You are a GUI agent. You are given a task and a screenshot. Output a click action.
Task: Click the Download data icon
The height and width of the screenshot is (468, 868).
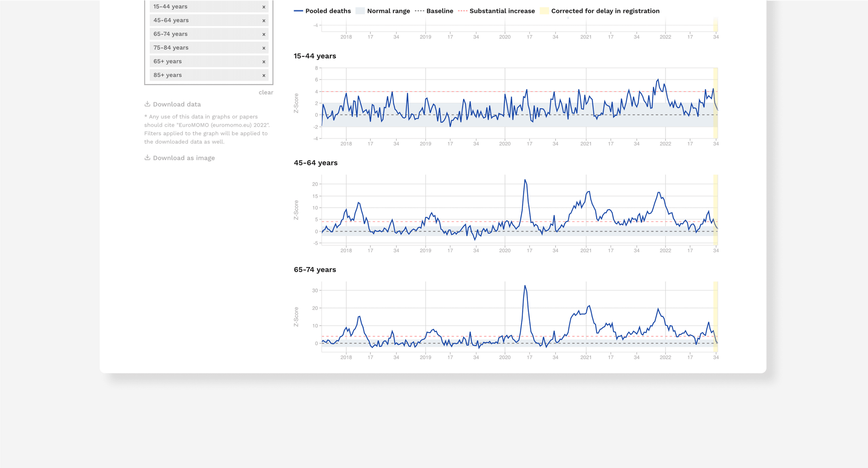pos(147,104)
